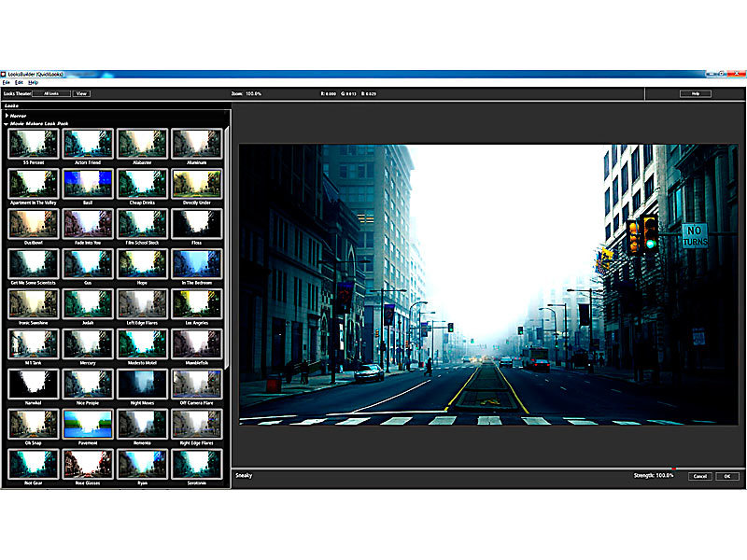Screen dimensions: 747x560
Task: Pick the Floss look preset
Action: click(196, 224)
